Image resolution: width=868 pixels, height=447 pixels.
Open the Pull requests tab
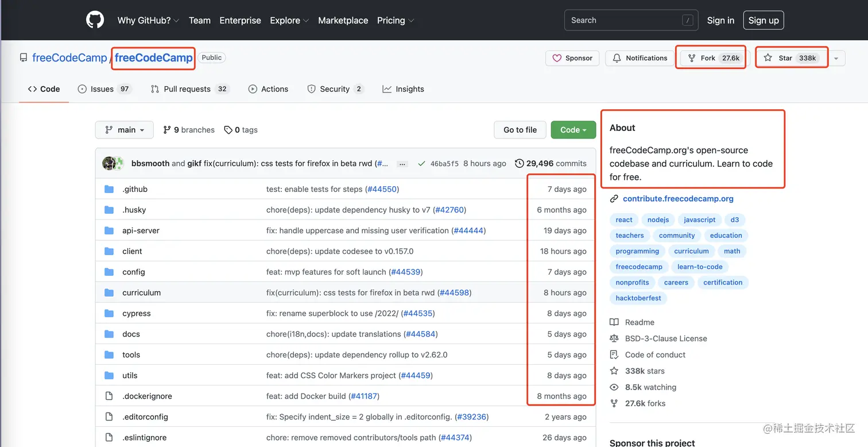coord(189,89)
